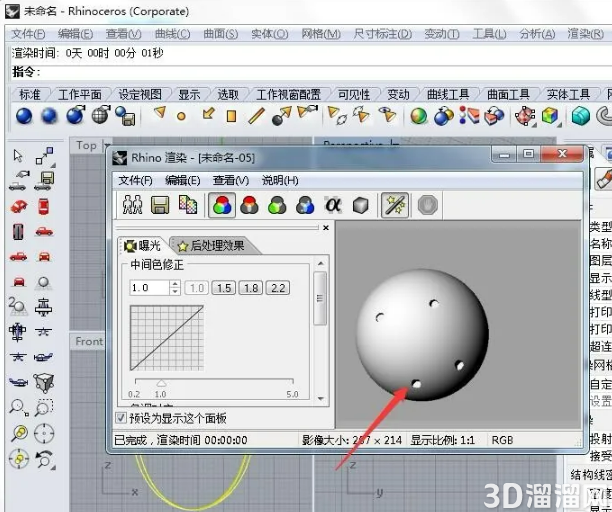Click the wireframe globe render icon

point(101,116)
